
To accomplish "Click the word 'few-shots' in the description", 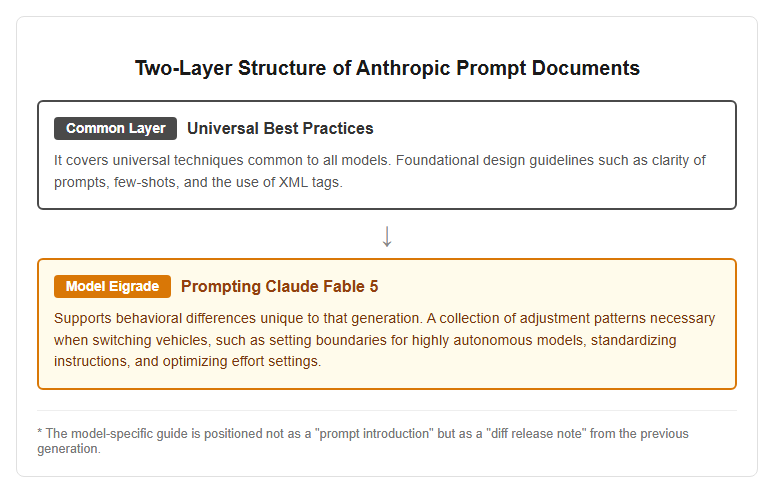I will [x=146, y=182].
